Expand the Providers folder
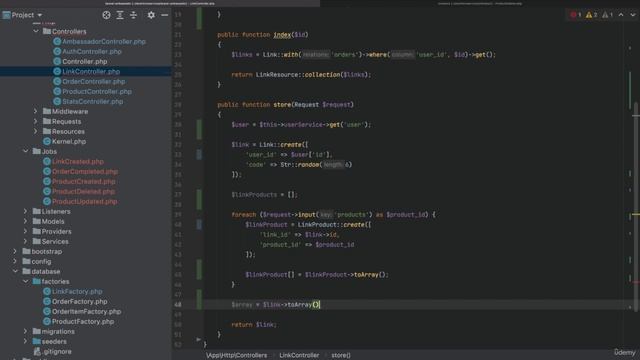 pos(25,231)
